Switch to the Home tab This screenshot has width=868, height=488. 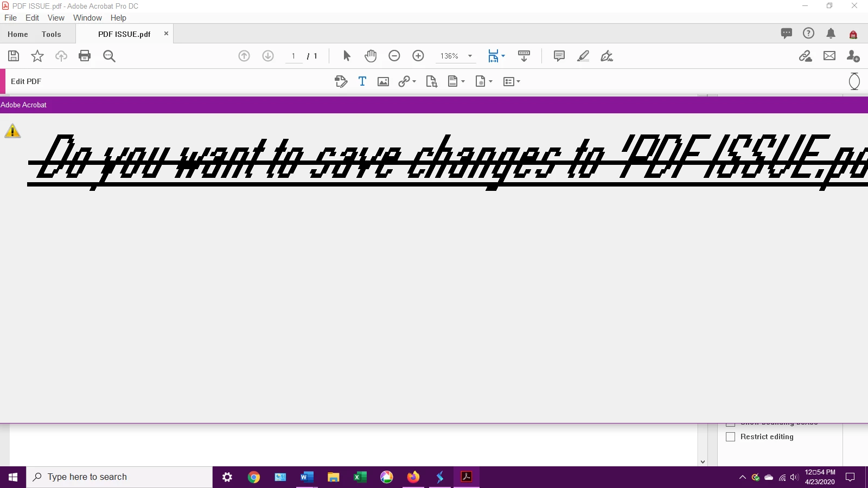[18, 34]
